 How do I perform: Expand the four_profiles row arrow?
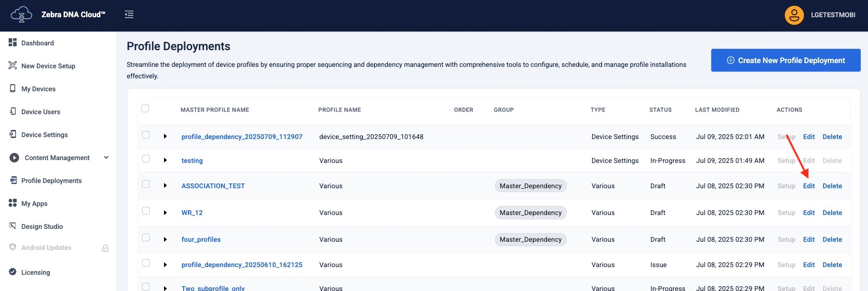point(165,239)
